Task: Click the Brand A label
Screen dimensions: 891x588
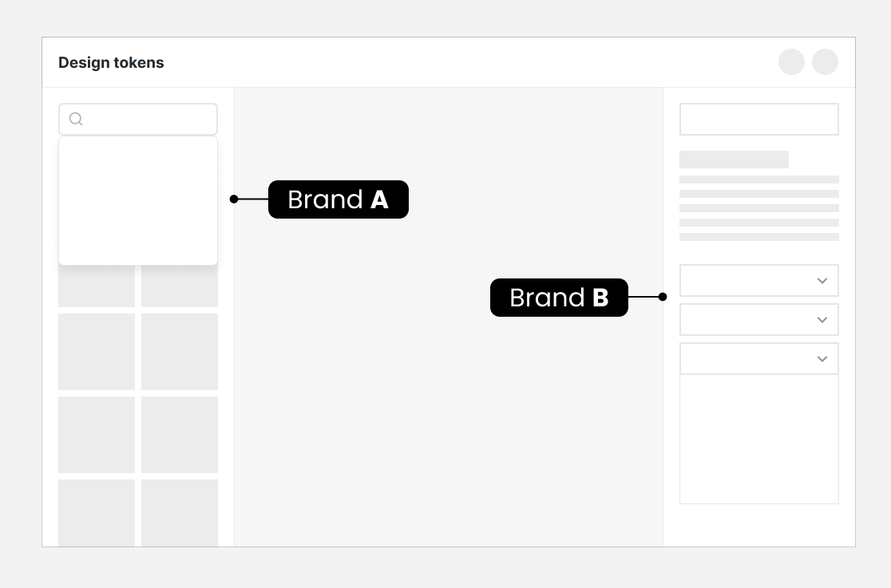Action: pos(338,199)
